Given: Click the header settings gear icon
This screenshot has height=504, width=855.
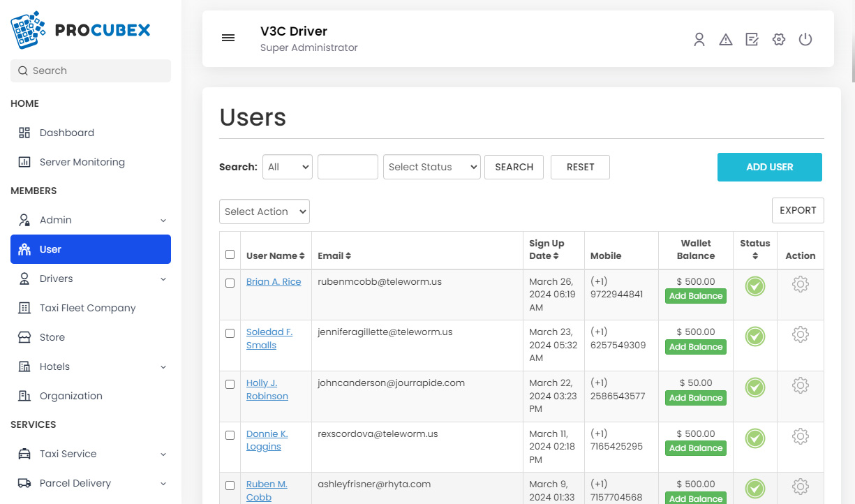Looking at the screenshot, I should coord(779,40).
